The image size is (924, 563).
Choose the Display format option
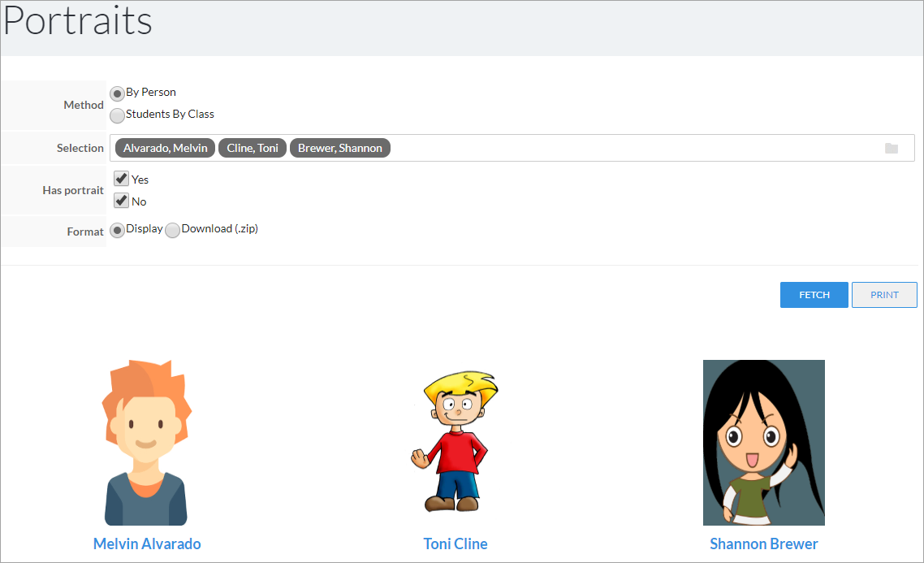tap(117, 230)
